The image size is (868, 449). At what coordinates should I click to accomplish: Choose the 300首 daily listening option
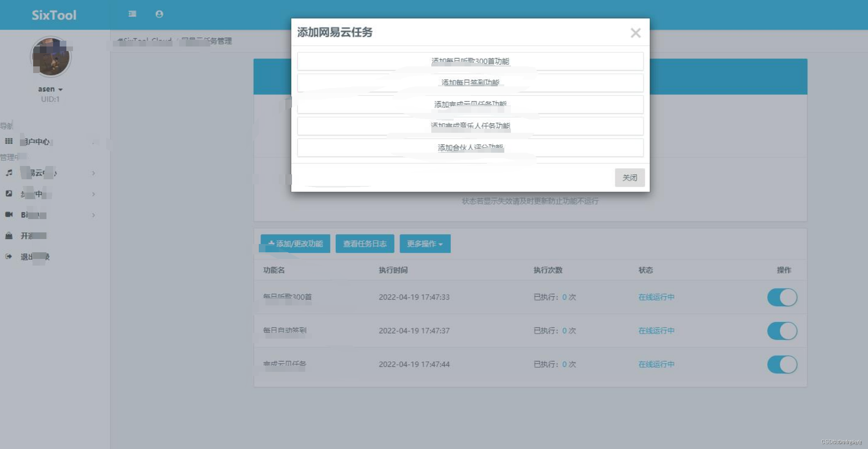470,61
